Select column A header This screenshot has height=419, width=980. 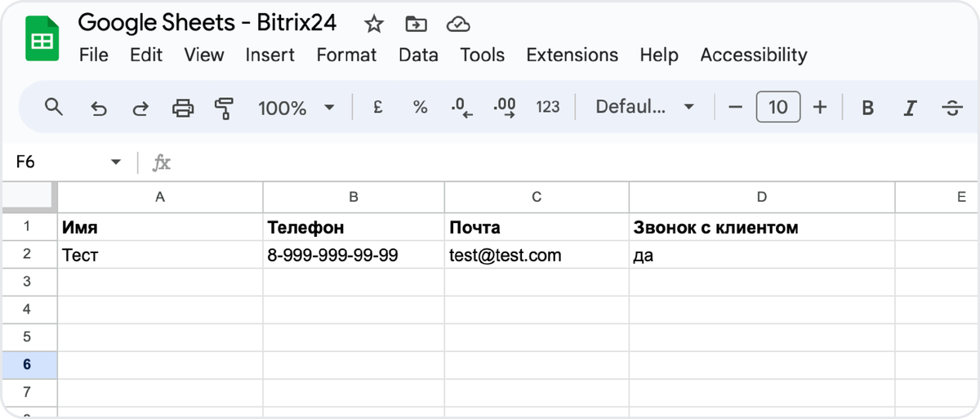pos(160,197)
